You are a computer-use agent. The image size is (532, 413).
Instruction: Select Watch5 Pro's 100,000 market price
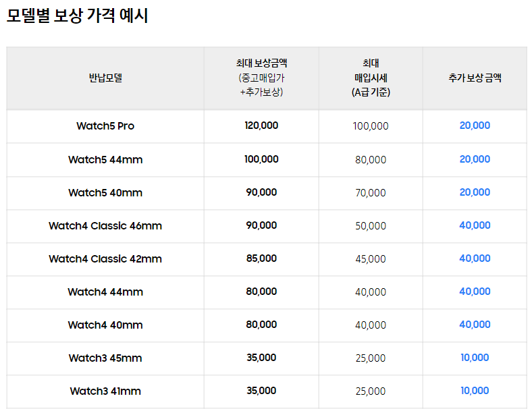point(371,126)
